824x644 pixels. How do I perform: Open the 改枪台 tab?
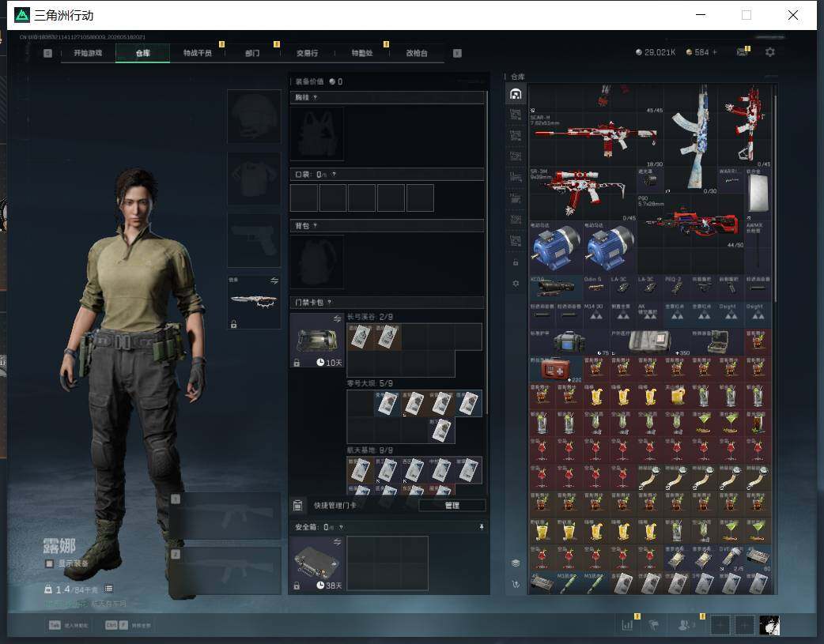click(417, 53)
